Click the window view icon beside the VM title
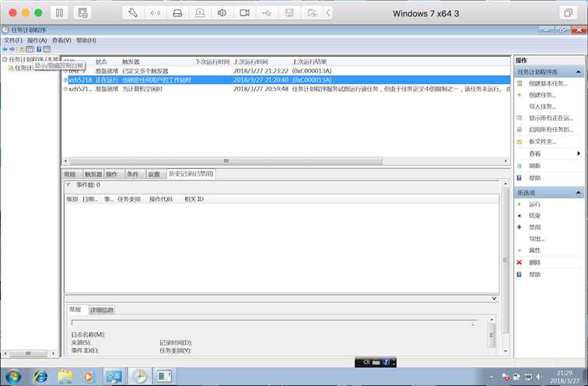The image size is (588, 386). 568,13
